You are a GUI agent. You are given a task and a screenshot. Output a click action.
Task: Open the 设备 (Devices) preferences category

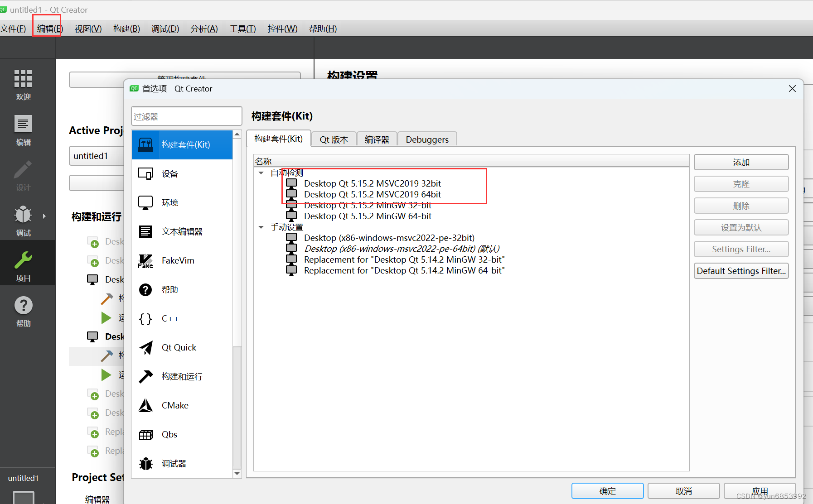182,174
